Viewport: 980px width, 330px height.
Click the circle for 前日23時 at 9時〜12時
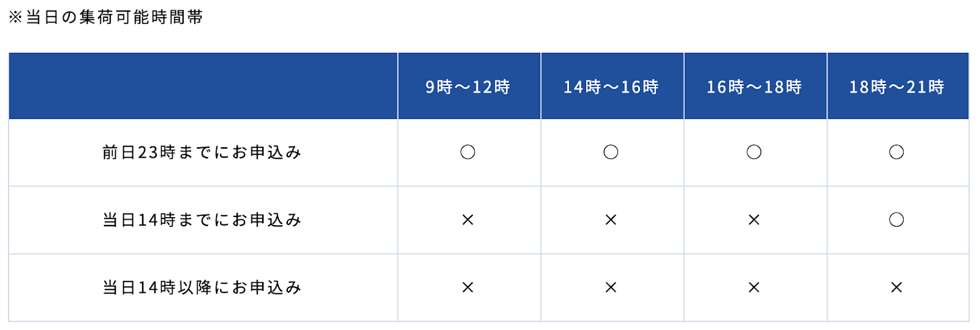pos(468,152)
